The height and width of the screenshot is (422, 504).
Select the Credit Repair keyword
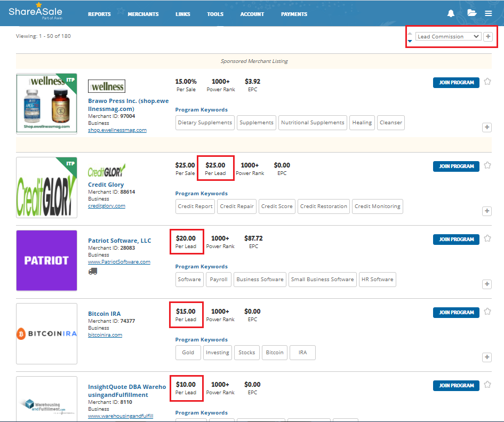click(x=237, y=206)
